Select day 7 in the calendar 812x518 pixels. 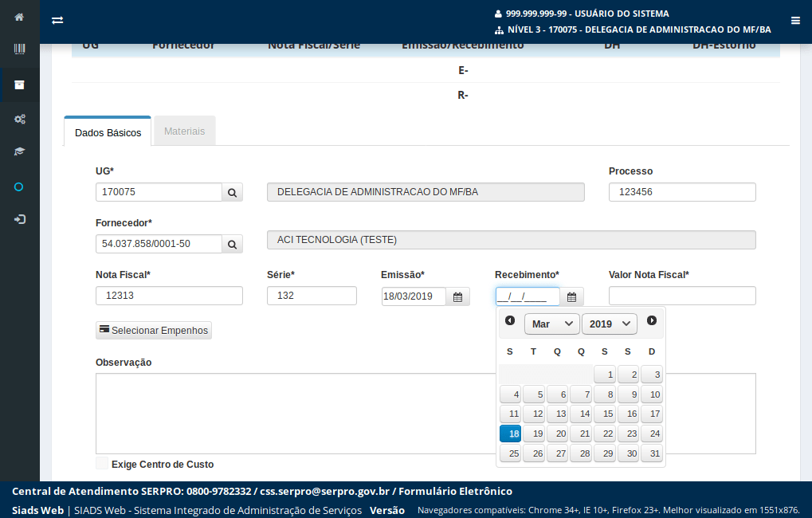click(x=581, y=394)
